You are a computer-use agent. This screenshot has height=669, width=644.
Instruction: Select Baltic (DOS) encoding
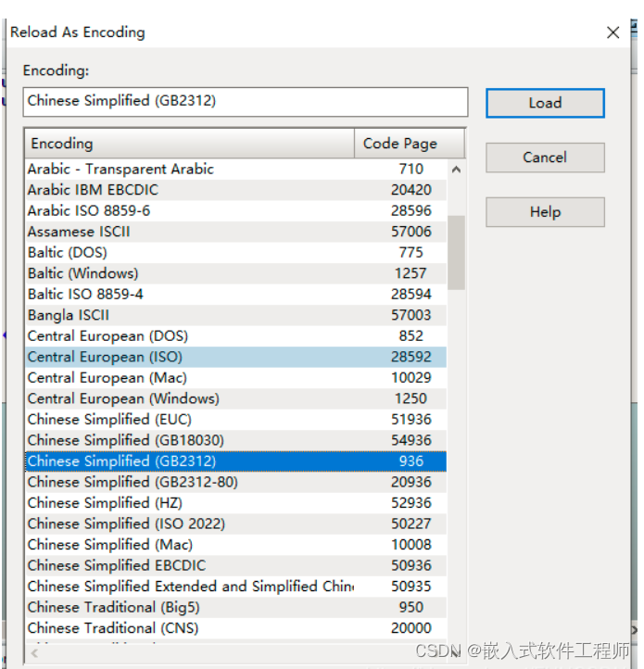click(236, 253)
